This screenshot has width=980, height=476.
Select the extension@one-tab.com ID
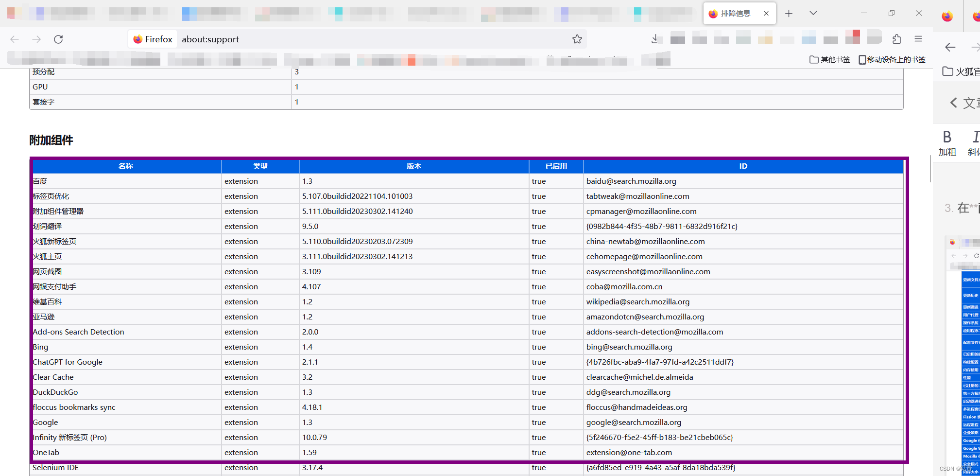[629, 453]
